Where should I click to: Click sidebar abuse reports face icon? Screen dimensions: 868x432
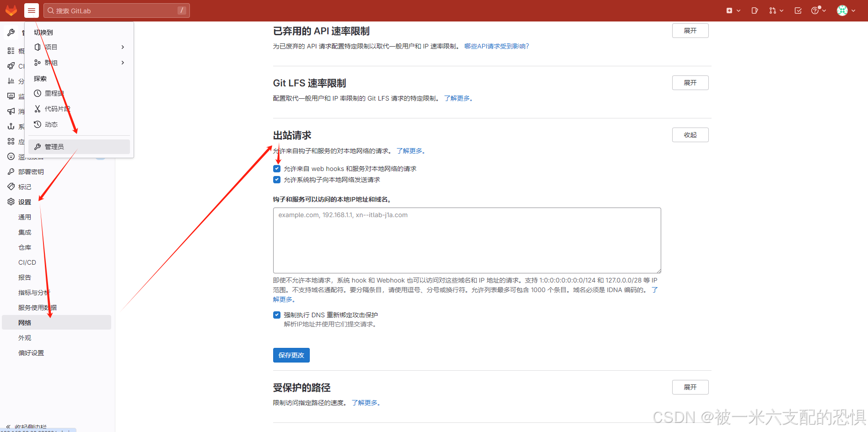pyautogui.click(x=11, y=156)
